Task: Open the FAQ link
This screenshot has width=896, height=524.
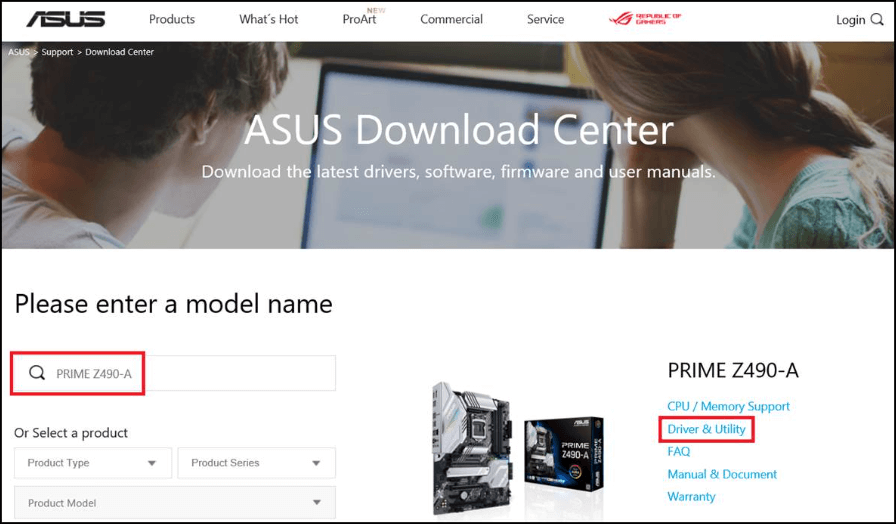Action: pyautogui.click(x=679, y=452)
